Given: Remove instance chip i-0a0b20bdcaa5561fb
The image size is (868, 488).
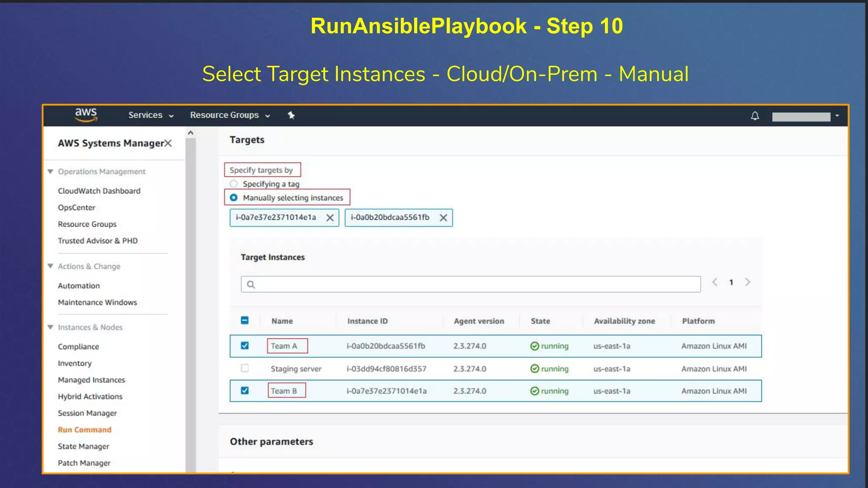Looking at the screenshot, I should click(x=443, y=218).
